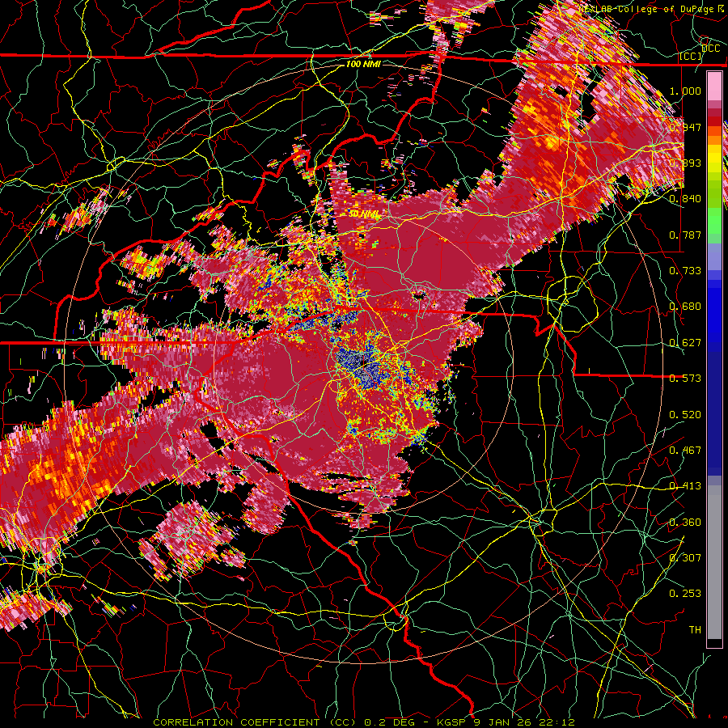728x728 pixels.
Task: Pick the large gray color bar segment
Action: click(714, 567)
